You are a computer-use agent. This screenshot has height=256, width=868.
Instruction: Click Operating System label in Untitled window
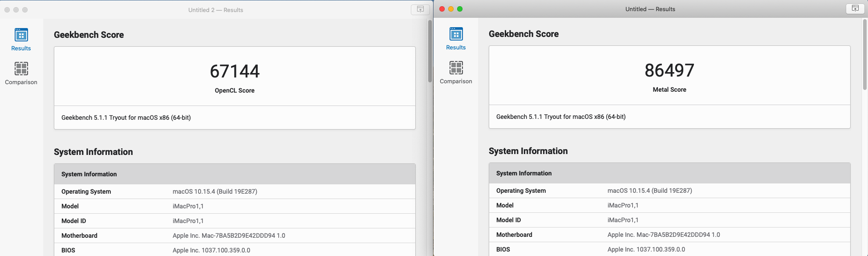click(521, 191)
